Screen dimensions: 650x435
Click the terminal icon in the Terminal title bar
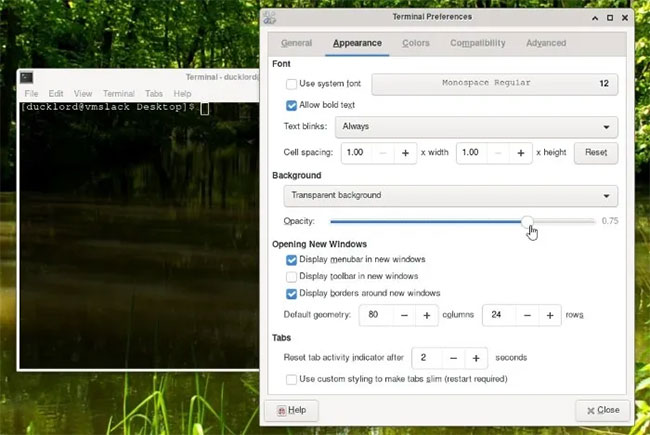coord(27,78)
